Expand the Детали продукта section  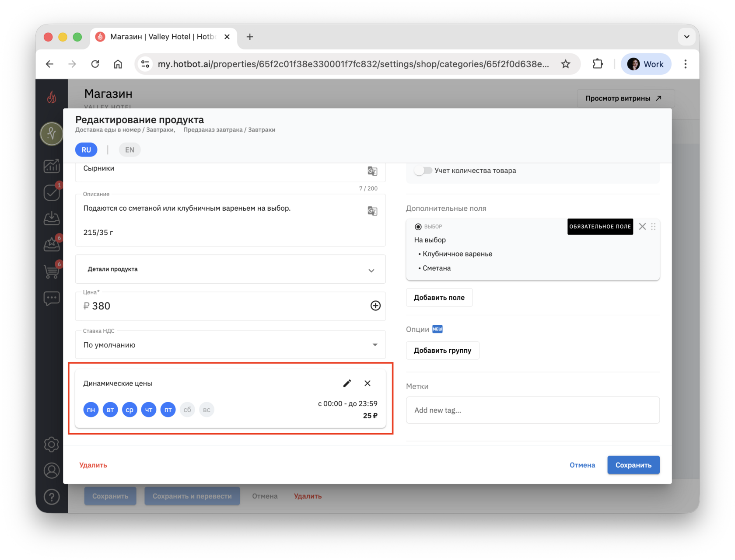[x=231, y=269]
